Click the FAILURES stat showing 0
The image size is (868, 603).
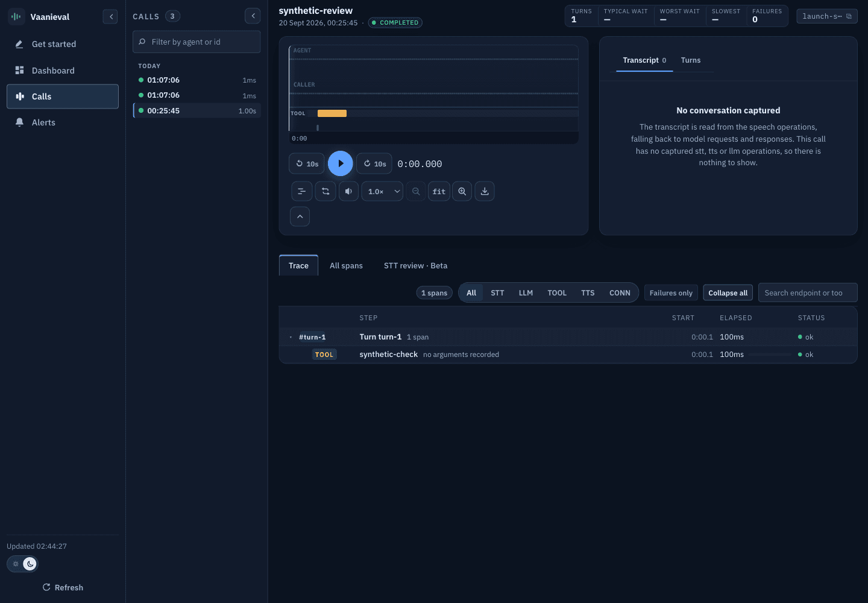click(x=767, y=16)
